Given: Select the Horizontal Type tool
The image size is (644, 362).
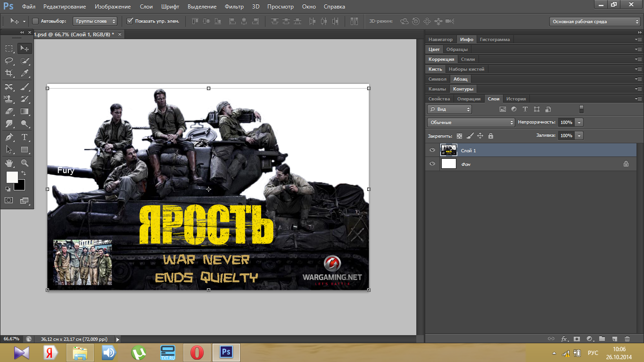Looking at the screenshot, I should pos(25,137).
